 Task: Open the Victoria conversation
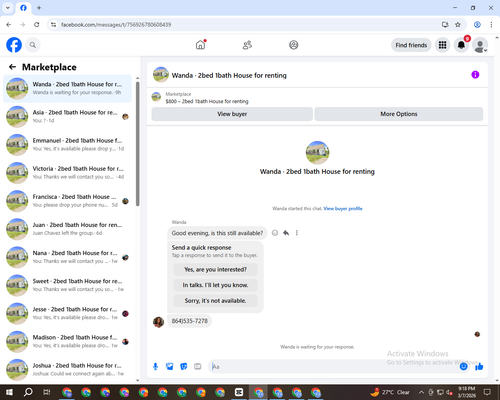tap(67, 173)
